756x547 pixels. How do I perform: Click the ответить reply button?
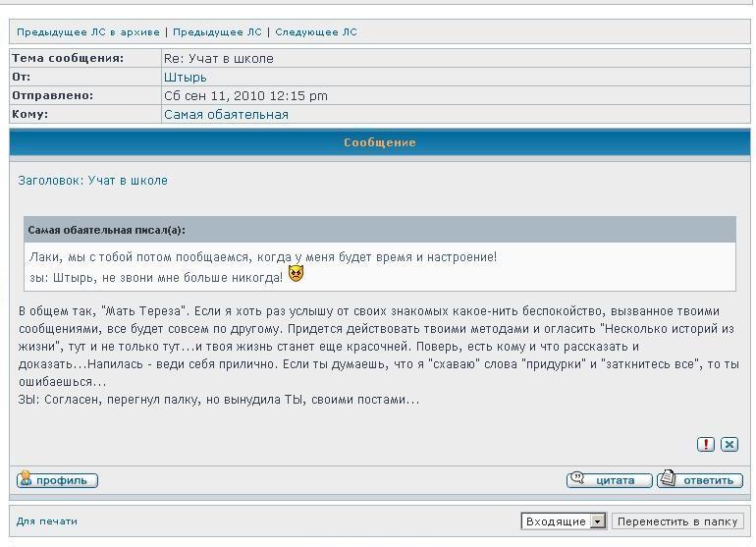coord(700,479)
